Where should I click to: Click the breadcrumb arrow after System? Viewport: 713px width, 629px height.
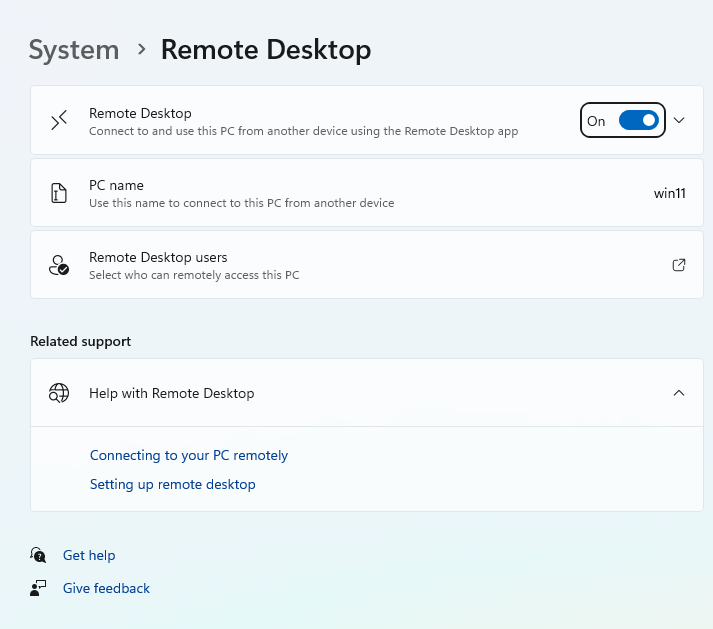click(x=141, y=49)
